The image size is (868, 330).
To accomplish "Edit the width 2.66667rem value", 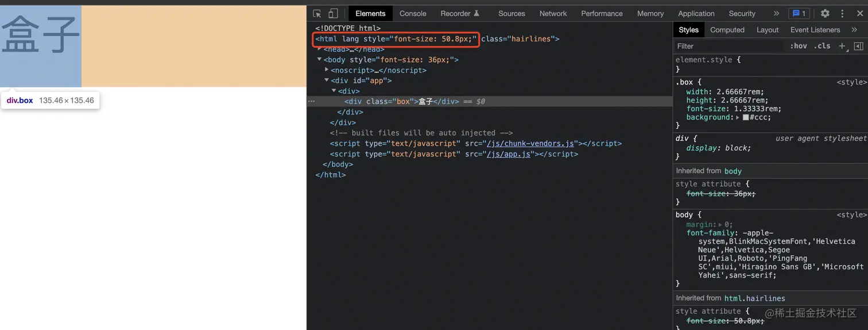I will pos(740,91).
